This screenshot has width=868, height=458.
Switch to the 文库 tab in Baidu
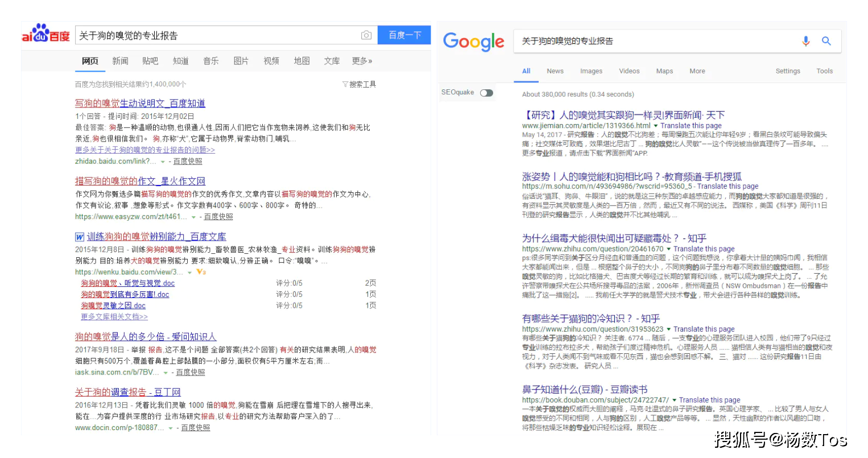[x=332, y=61]
